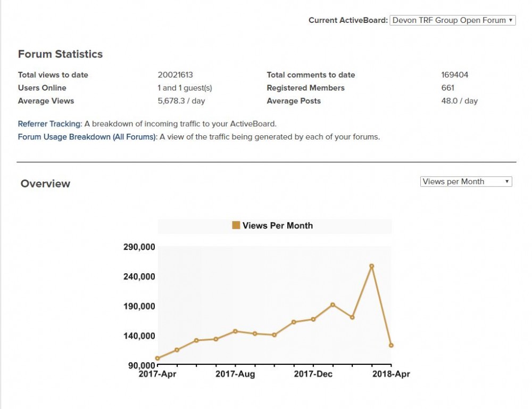The height and width of the screenshot is (409, 532).
Task: Click the Views Per Month legend label
Action: click(277, 226)
